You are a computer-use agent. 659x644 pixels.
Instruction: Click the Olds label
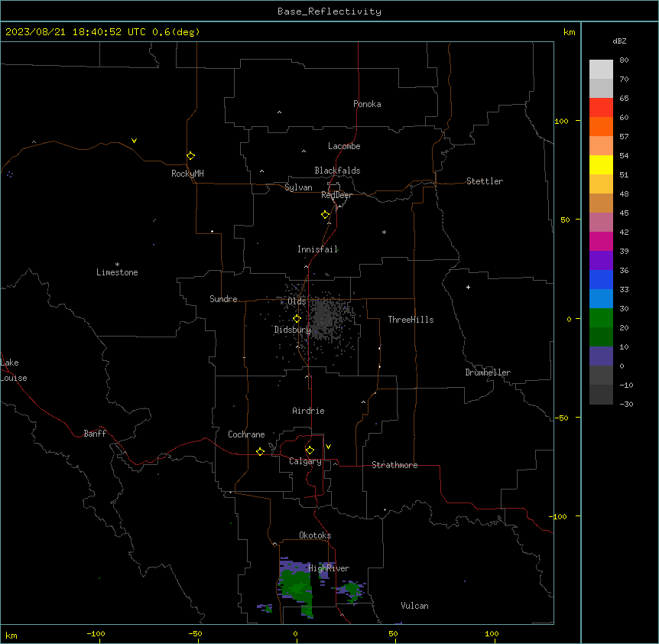pos(297,301)
